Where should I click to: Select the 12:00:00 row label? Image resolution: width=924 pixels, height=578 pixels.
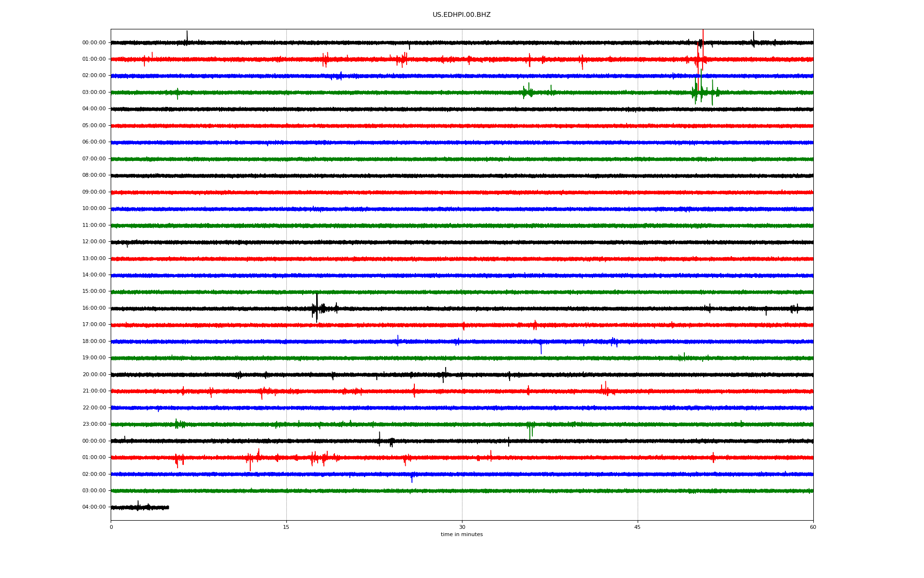tap(94, 242)
